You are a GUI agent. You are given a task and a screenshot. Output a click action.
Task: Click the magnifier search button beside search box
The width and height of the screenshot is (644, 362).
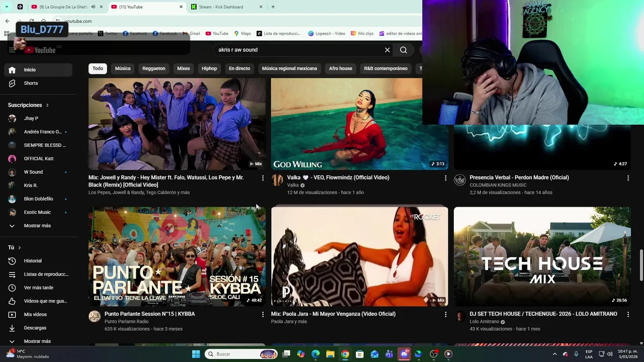point(404,50)
